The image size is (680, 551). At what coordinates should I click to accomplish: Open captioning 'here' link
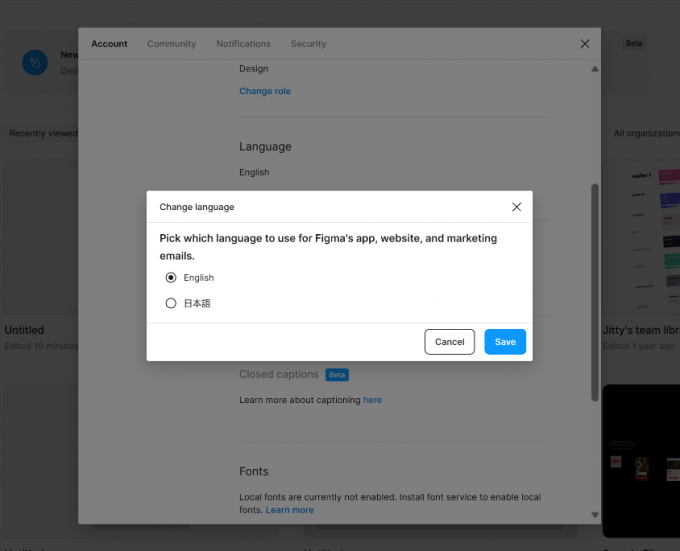pos(373,400)
